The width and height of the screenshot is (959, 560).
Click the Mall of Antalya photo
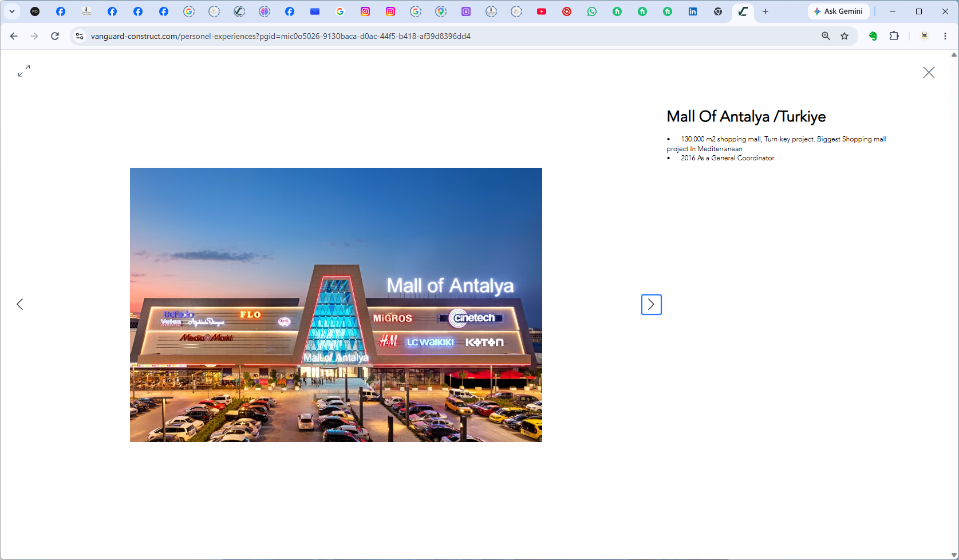click(x=336, y=305)
